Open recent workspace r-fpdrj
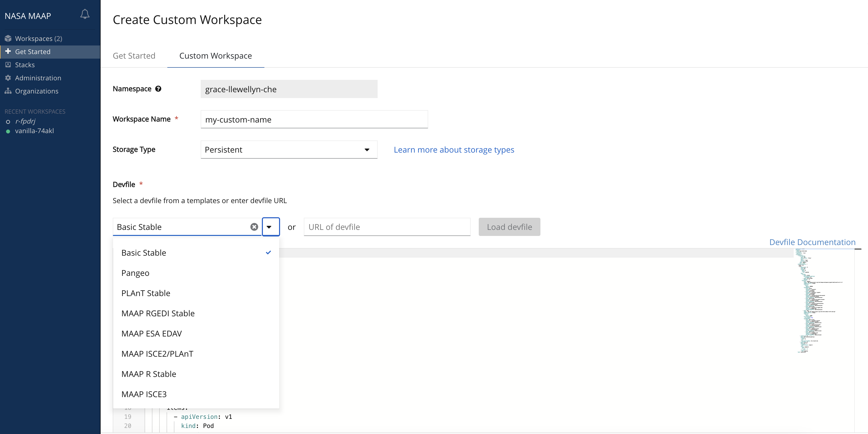The image size is (868, 434). 25,121
